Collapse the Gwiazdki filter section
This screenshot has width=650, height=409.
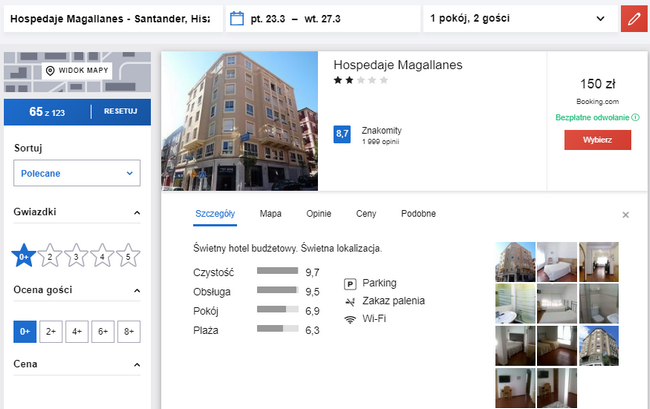(x=137, y=213)
